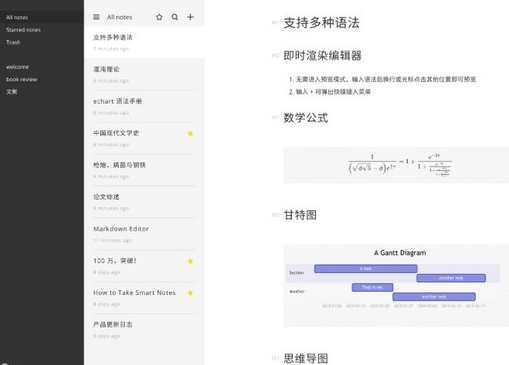Viewport: 509px width, 365px height.
Task: Open the 100 万，突破！ note
Action: coord(144,266)
